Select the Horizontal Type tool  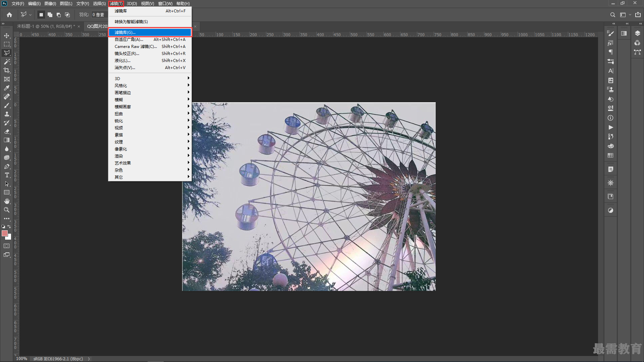[7, 175]
